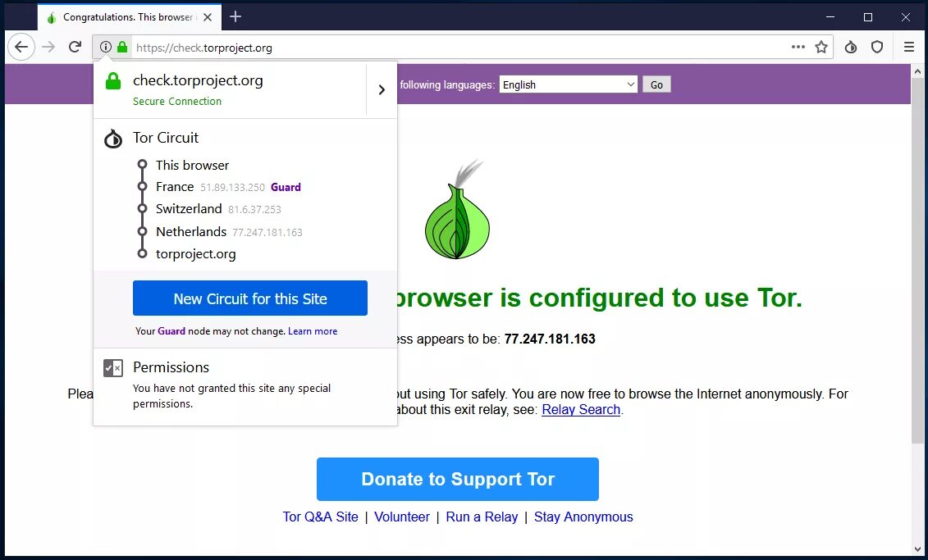928x560 pixels.
Task: Click the green padlock in address bar
Action: [x=122, y=48]
